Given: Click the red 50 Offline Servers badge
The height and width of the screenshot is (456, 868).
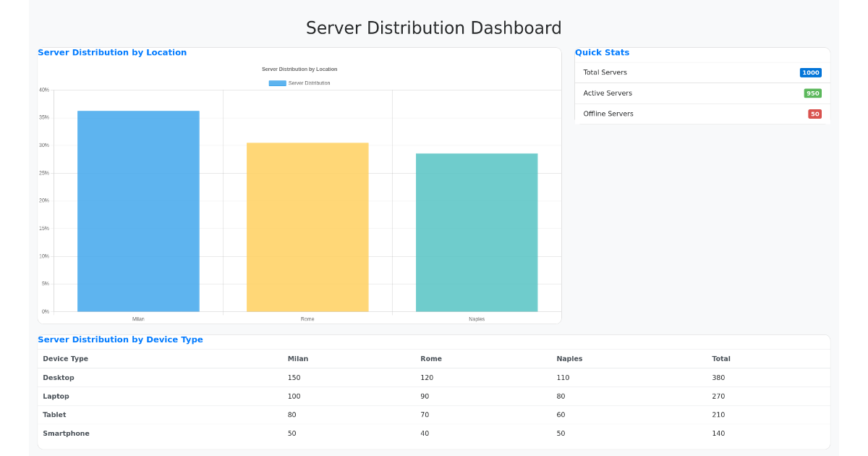Looking at the screenshot, I should point(814,114).
